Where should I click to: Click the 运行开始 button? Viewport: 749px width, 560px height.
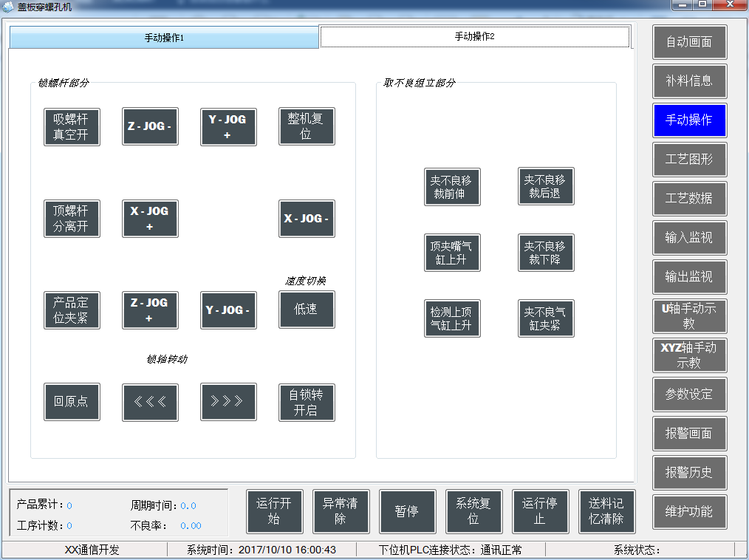point(274,511)
